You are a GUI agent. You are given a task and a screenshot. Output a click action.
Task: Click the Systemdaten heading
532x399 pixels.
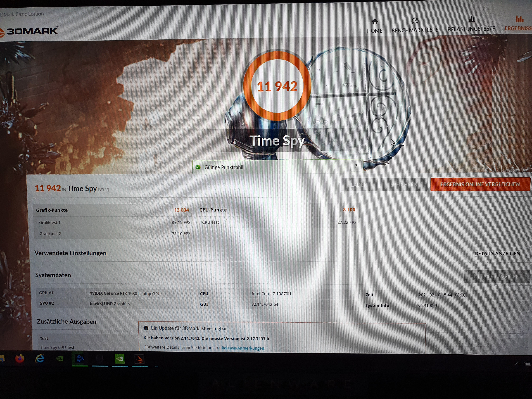pyautogui.click(x=53, y=275)
